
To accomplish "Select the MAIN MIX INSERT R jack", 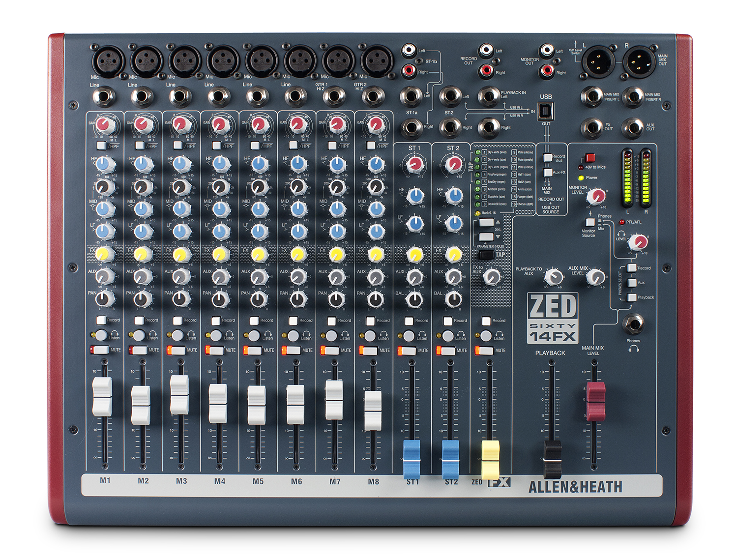I will pyautogui.click(x=633, y=97).
